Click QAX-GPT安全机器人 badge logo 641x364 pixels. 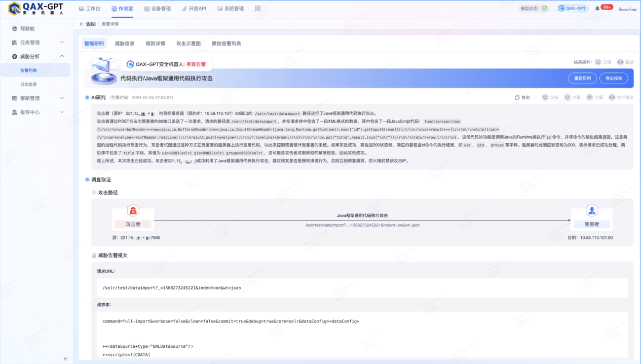(130, 64)
